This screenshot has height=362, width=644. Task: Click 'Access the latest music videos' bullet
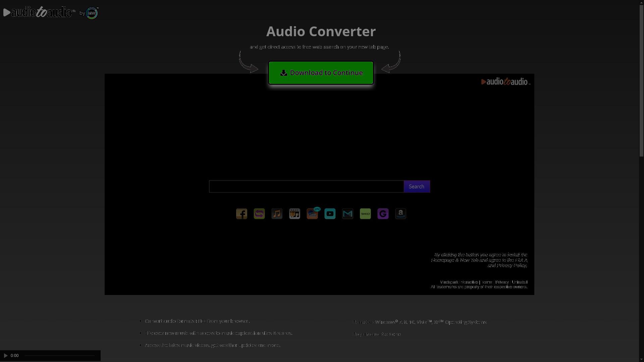click(213, 345)
